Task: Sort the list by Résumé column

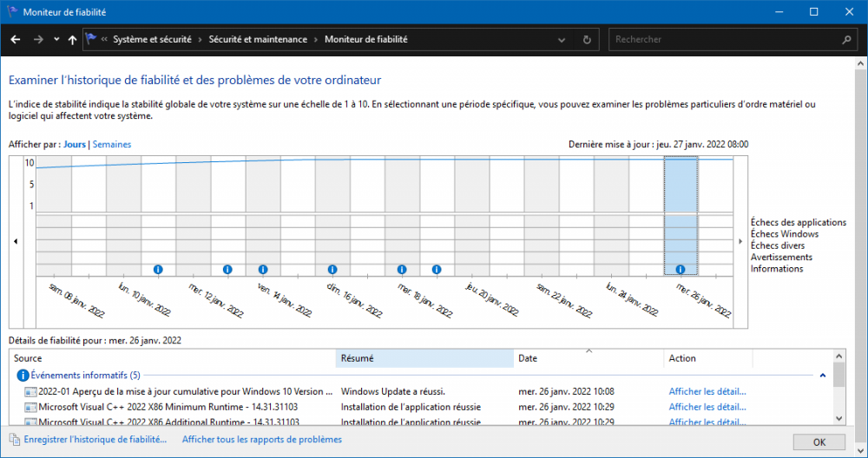Action: [424, 358]
